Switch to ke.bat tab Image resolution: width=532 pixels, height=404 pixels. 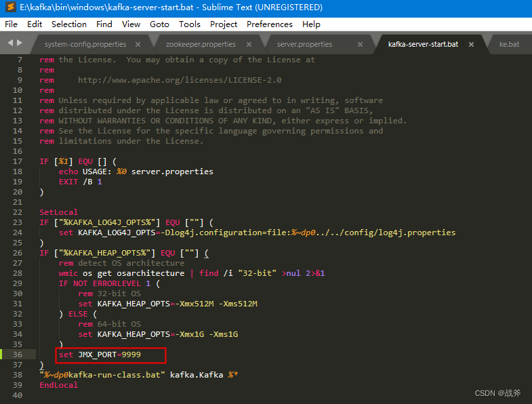(509, 45)
